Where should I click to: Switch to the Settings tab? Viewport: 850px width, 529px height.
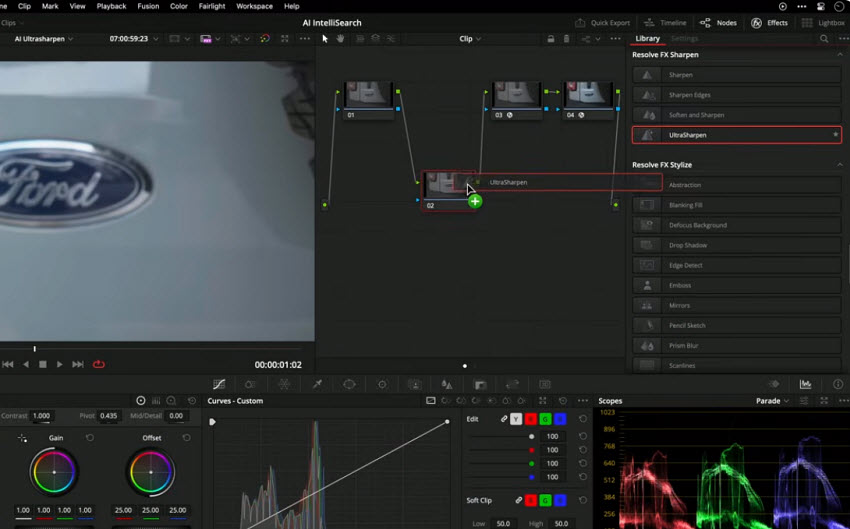coord(684,38)
